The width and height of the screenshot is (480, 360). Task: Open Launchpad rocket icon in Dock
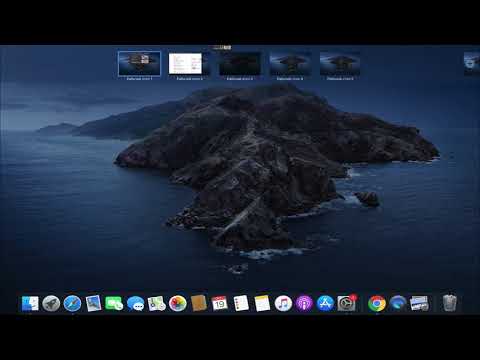(51, 303)
